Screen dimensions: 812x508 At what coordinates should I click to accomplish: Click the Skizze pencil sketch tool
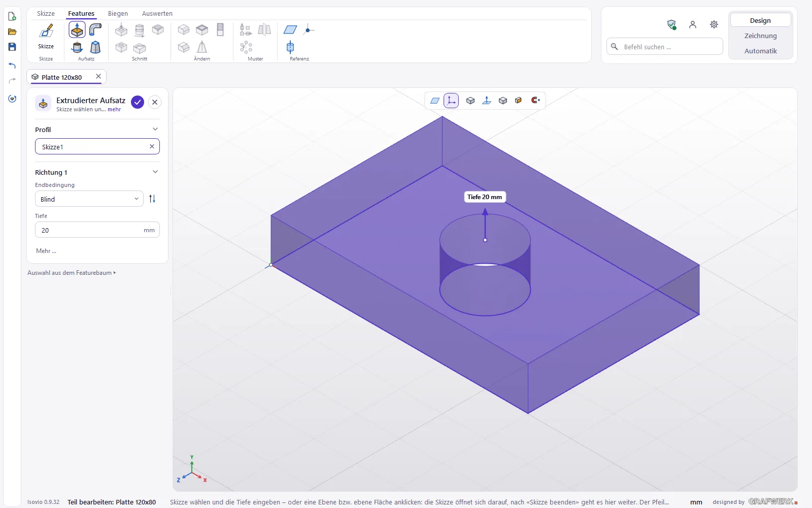click(x=46, y=36)
